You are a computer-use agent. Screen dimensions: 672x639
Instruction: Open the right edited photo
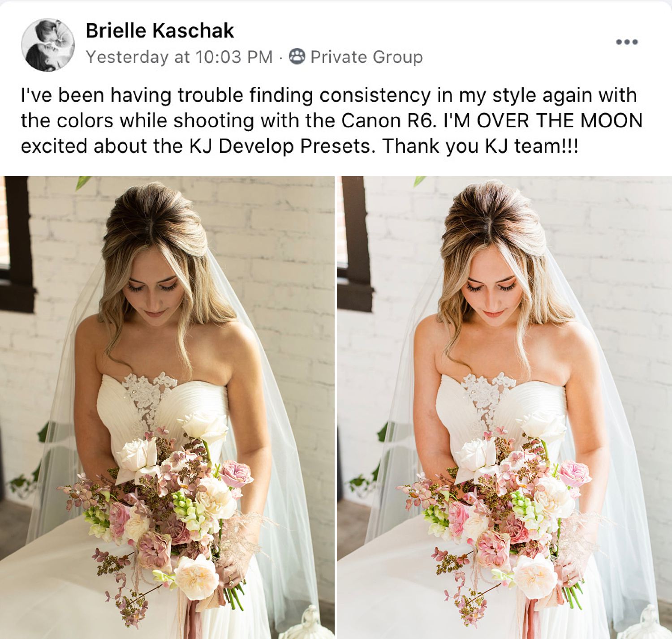504,407
